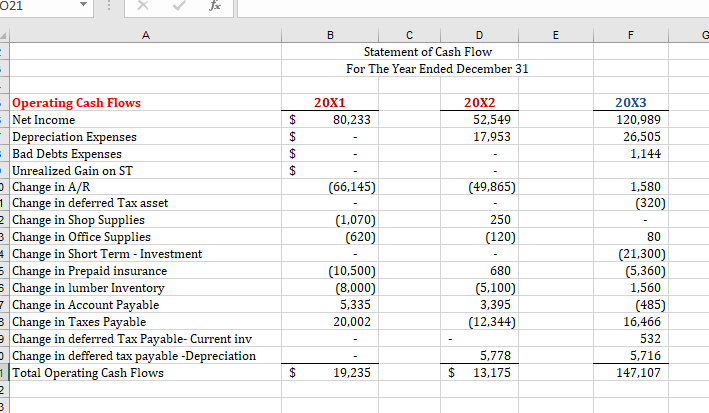Select 'Change in deffered tax payable -Depreciation' cell
This screenshot has height=413, width=709.
click(146, 356)
